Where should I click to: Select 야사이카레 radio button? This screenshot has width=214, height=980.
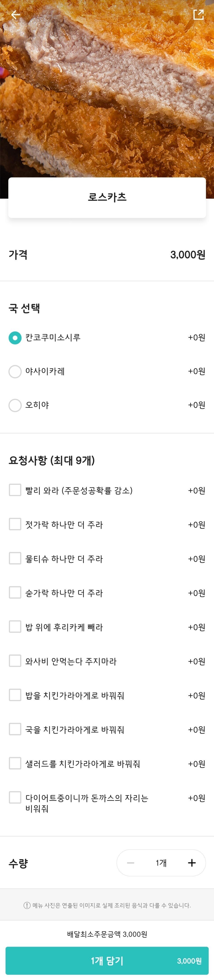(x=15, y=371)
